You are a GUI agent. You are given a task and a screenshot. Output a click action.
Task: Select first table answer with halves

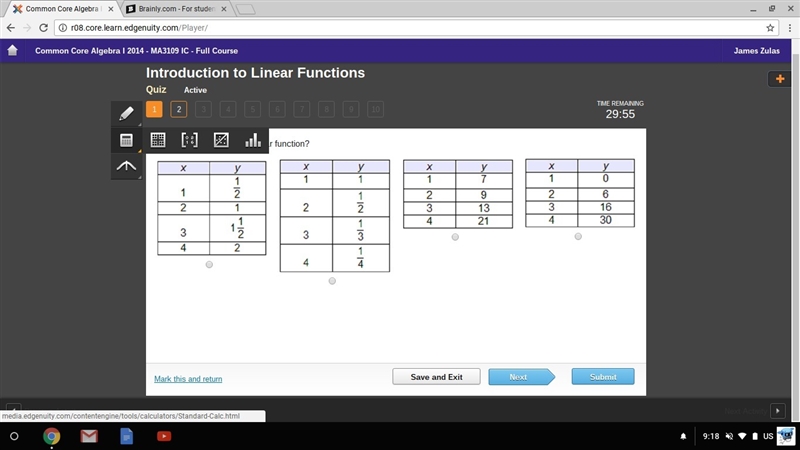pyautogui.click(x=209, y=264)
